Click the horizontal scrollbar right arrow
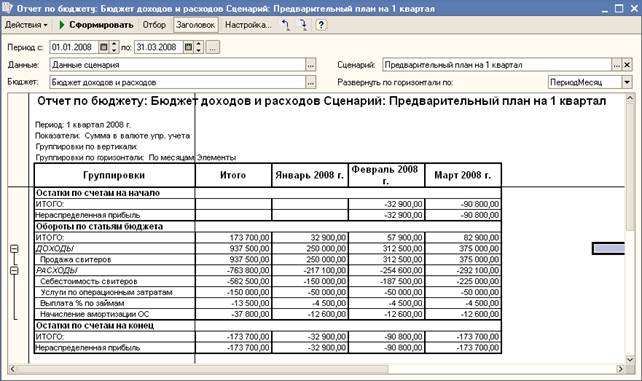 [620, 369]
